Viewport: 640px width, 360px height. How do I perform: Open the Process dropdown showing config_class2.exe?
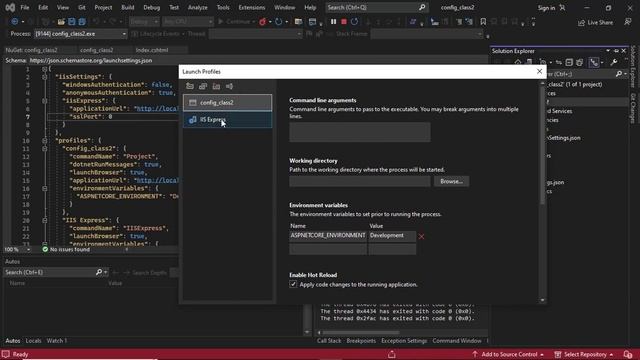tap(80, 34)
